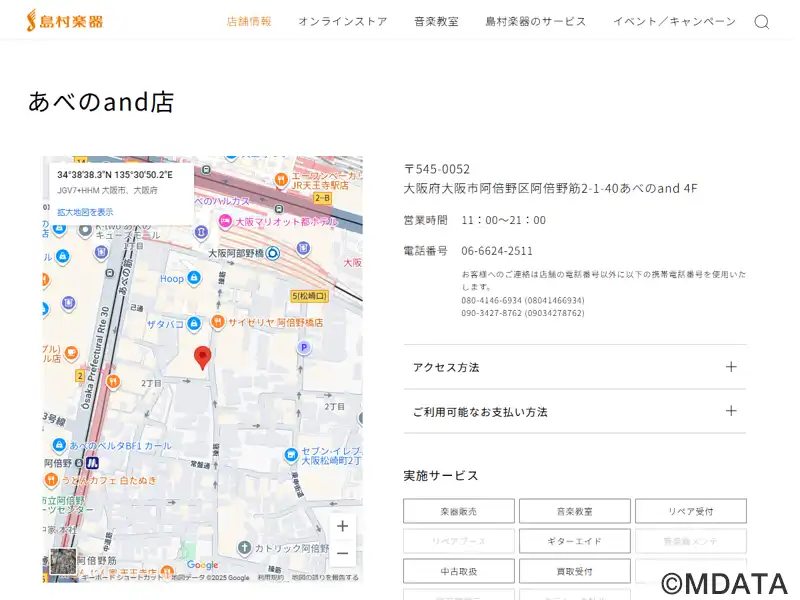Click the セブン-イレブン convenience store icon
The image size is (800, 600).
click(291, 455)
